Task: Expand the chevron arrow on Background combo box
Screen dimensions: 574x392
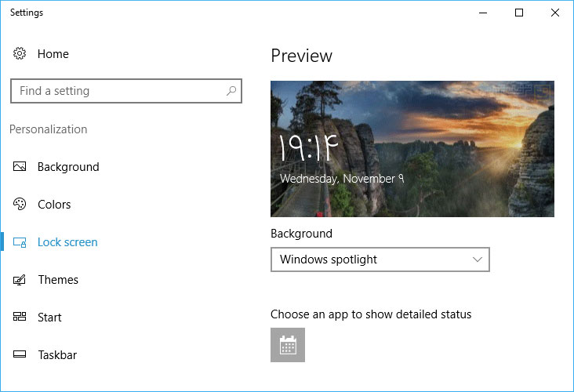Action: 478,260
